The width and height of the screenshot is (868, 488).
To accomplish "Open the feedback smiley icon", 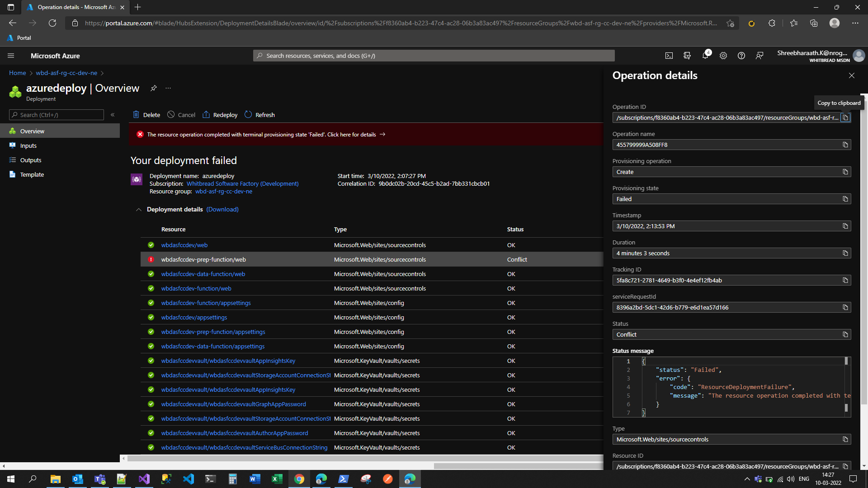I will point(759,56).
